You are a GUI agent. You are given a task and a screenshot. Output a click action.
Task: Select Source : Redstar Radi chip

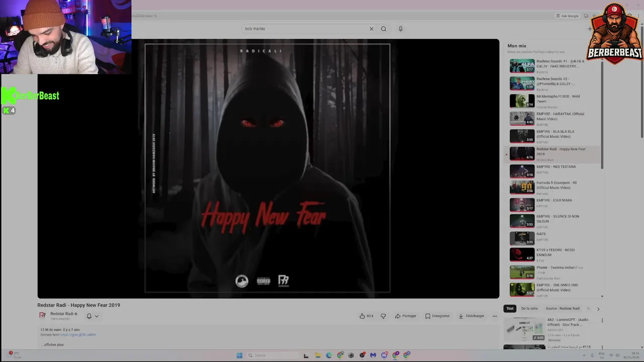click(x=562, y=309)
